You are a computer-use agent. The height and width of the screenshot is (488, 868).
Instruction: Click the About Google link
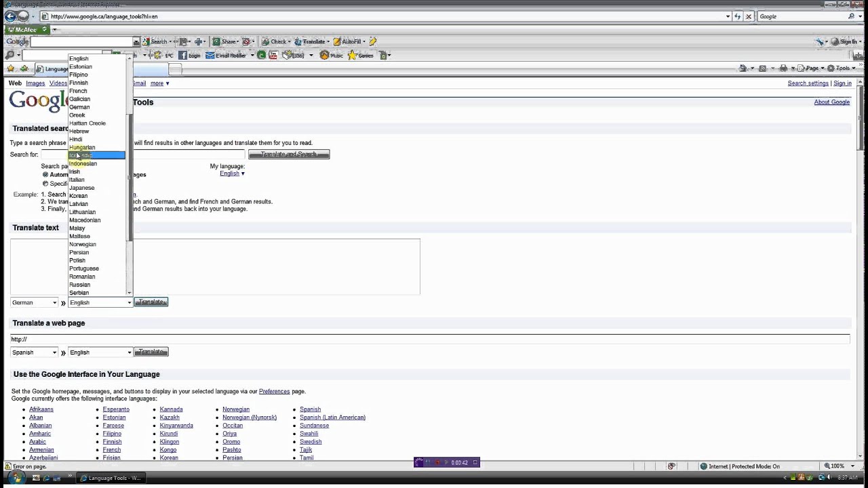pyautogui.click(x=831, y=102)
